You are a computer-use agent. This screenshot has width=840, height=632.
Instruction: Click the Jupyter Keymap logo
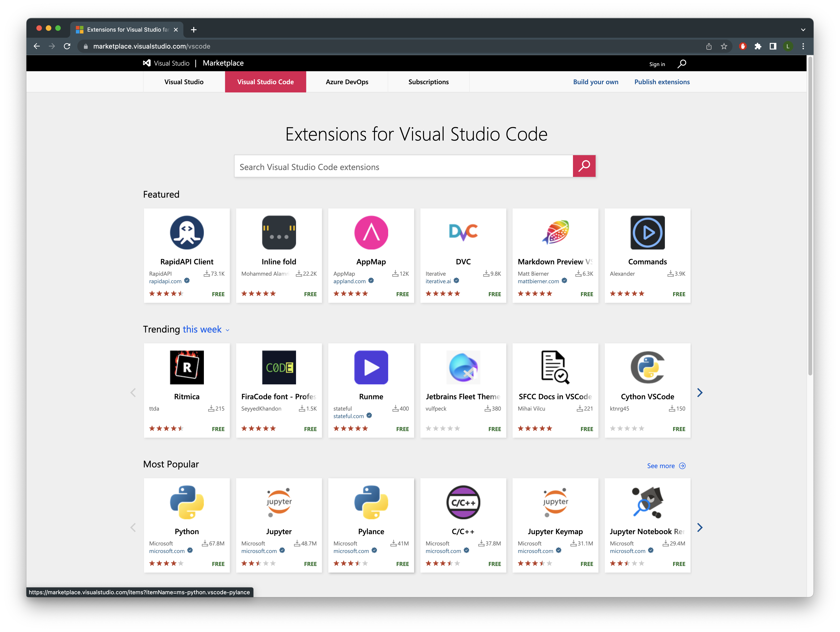tap(555, 502)
